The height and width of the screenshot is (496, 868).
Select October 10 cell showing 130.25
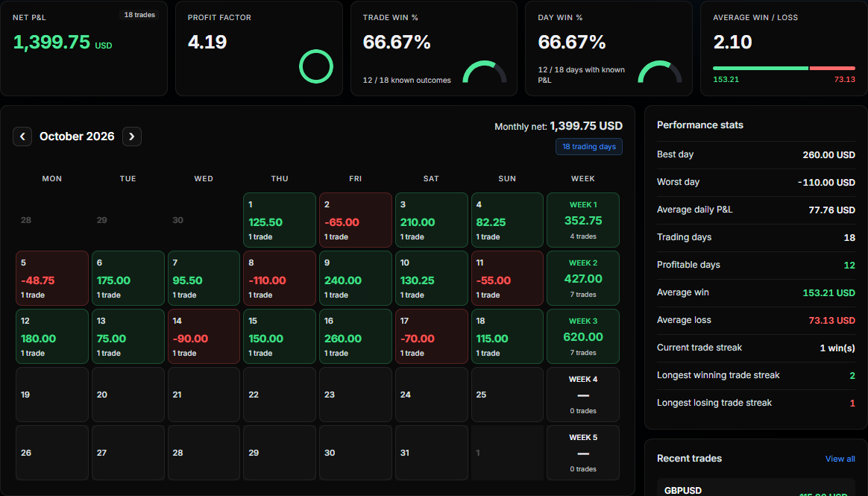(431, 278)
